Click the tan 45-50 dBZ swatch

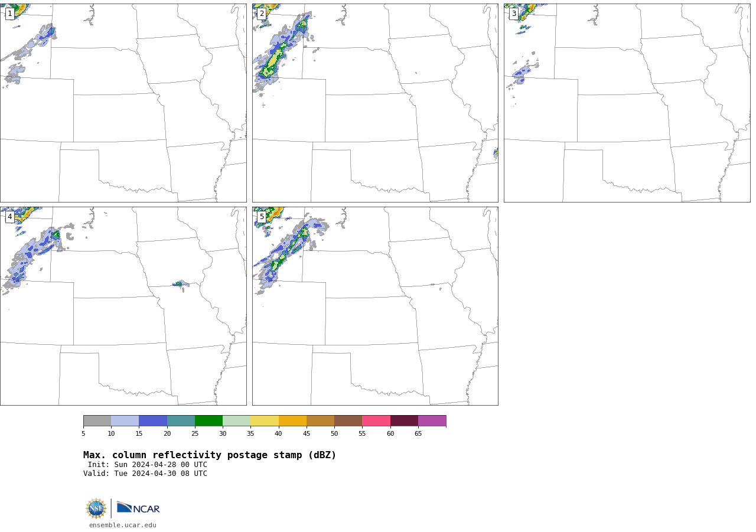point(320,421)
